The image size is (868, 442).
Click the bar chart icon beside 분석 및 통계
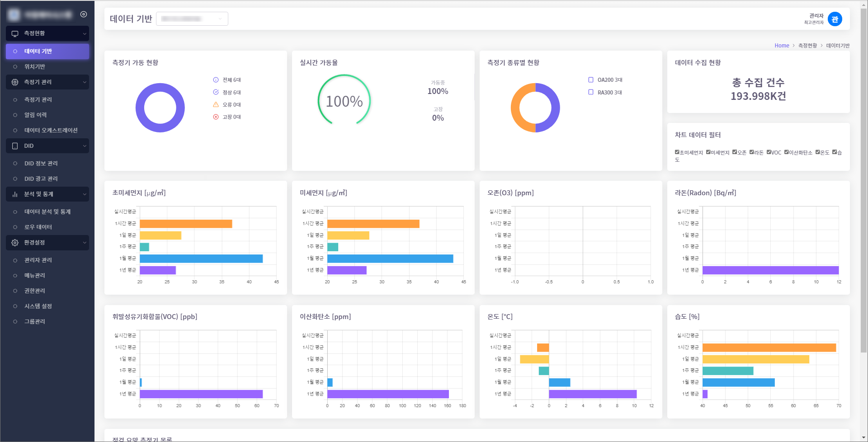coord(15,194)
